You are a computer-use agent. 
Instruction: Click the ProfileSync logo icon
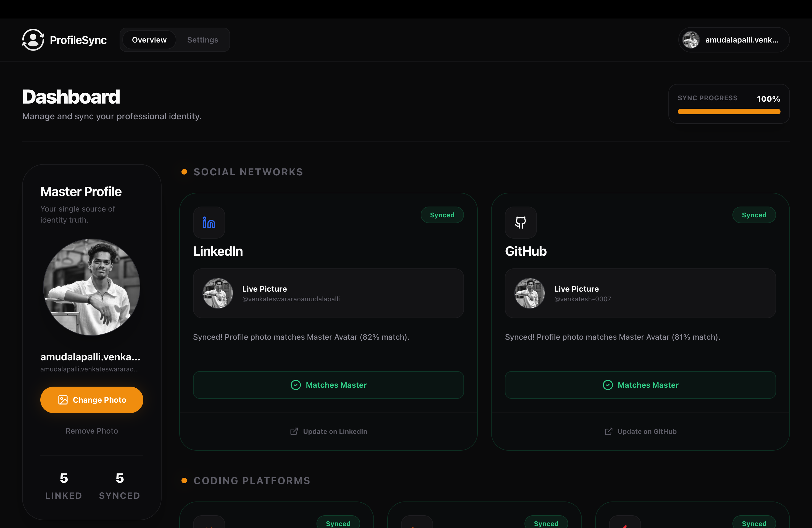(33, 40)
